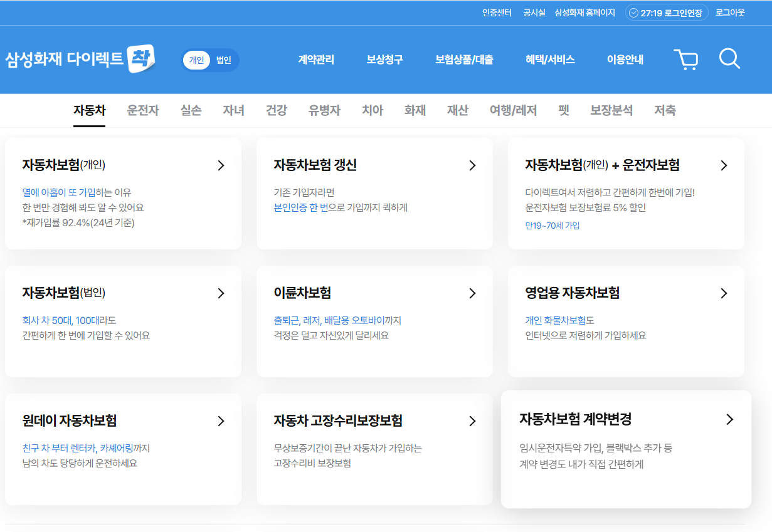Open 자동차보험(개인) card arrow

click(x=221, y=165)
